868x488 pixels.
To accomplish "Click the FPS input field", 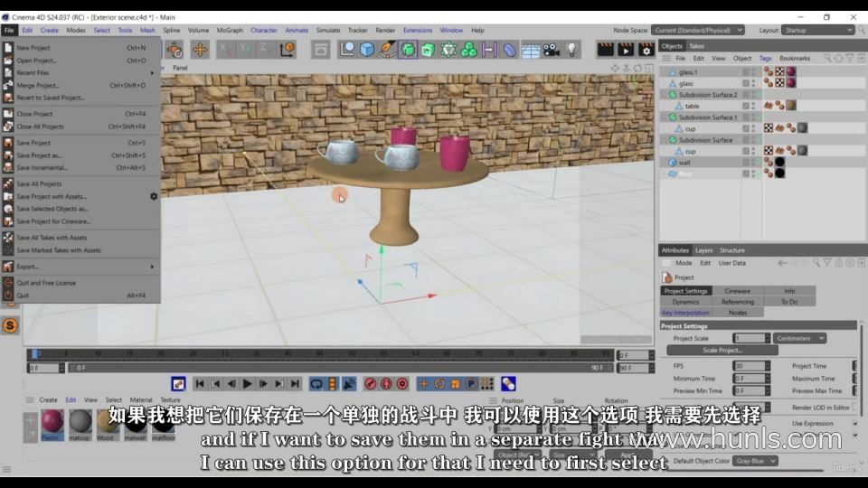I will 749,366.
